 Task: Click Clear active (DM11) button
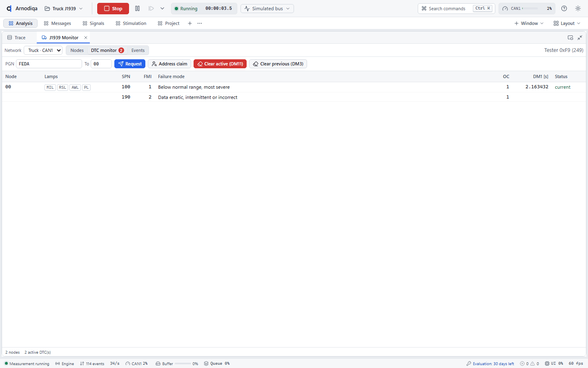220,64
